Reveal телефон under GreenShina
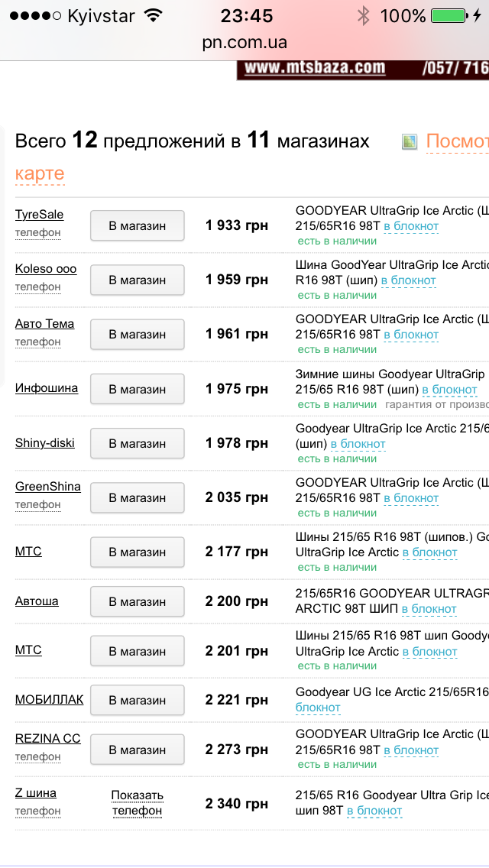The image size is (489, 868). (x=38, y=504)
